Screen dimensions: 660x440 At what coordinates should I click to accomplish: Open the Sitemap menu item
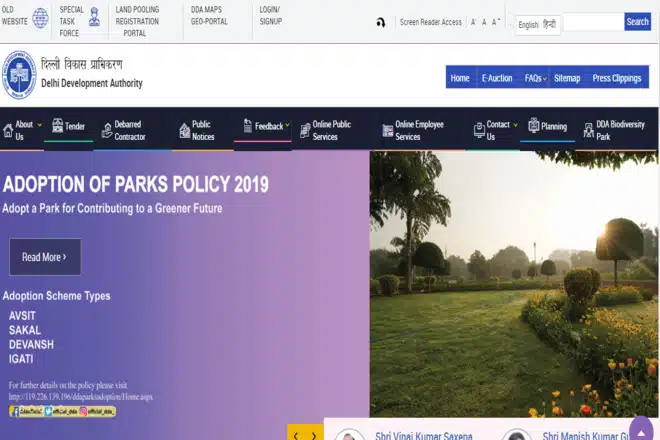click(567, 78)
